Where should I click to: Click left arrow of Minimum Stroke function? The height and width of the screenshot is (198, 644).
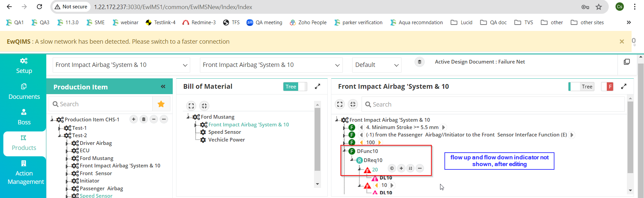pos(361,127)
